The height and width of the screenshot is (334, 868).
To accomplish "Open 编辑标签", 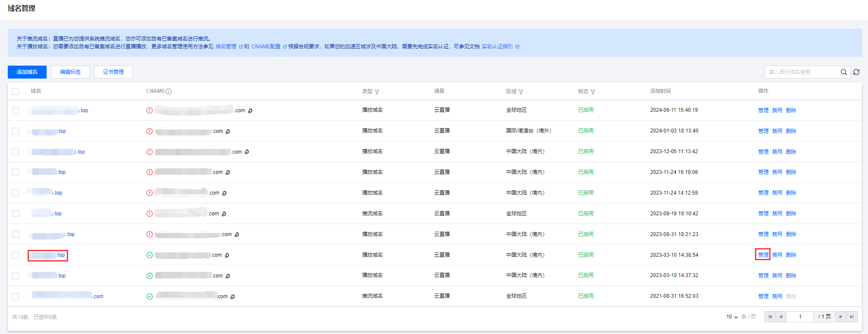I will tap(70, 72).
